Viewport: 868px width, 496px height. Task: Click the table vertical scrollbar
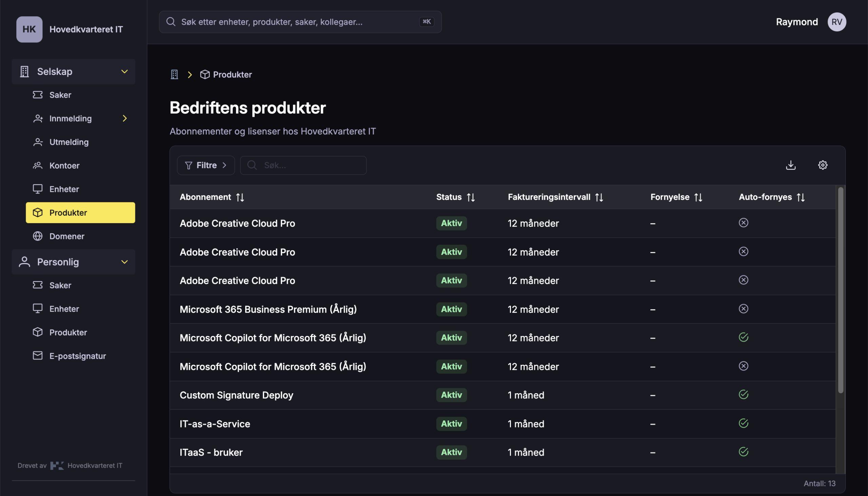(x=841, y=290)
